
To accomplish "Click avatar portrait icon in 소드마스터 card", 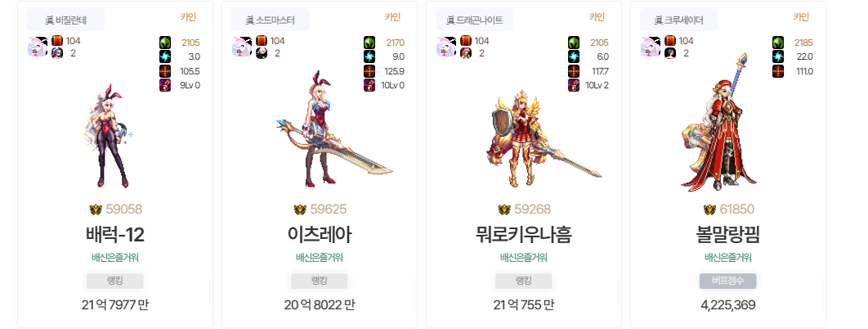I will pos(242,47).
